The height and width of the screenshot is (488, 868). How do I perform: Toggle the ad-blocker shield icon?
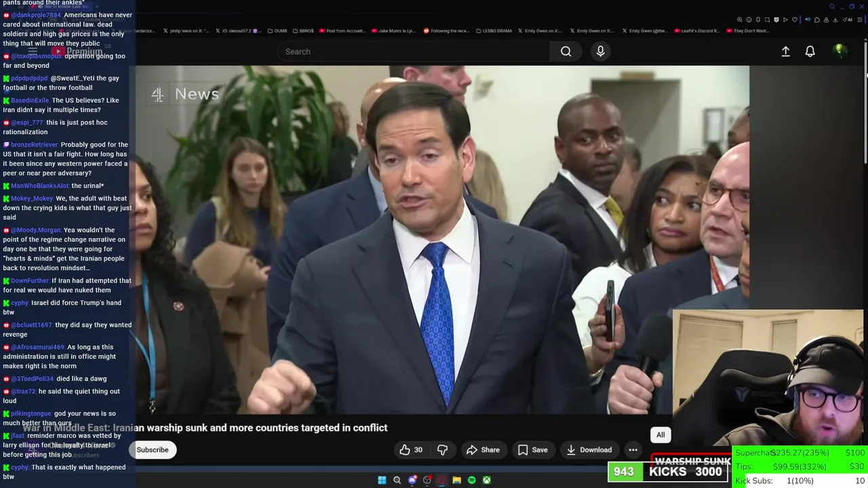[x=776, y=20]
